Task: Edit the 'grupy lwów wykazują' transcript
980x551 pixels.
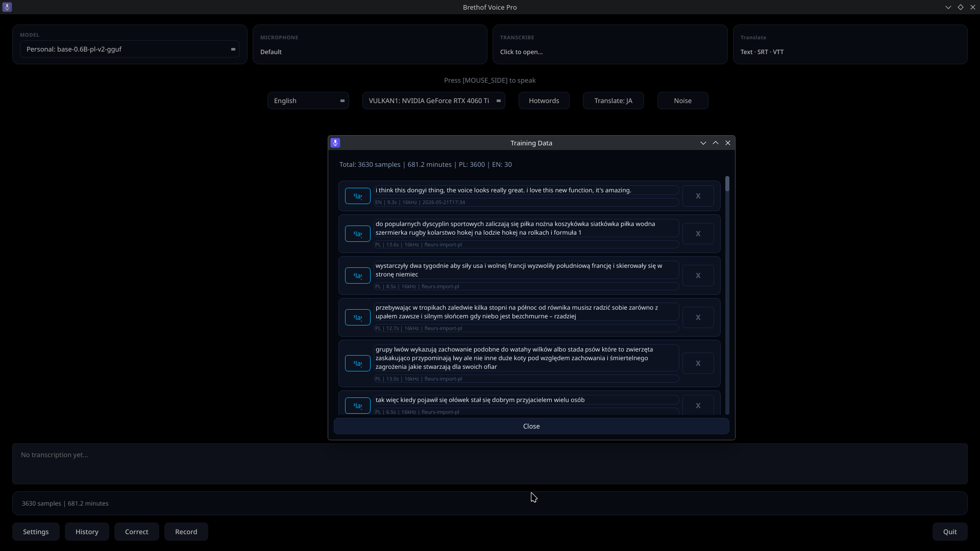Action: point(526,358)
